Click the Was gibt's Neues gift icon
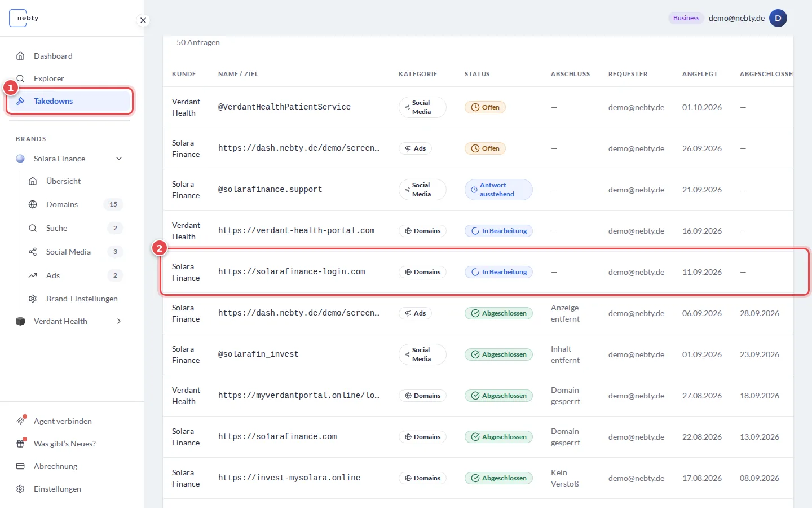Viewport: 812px width, 508px height. (x=21, y=444)
